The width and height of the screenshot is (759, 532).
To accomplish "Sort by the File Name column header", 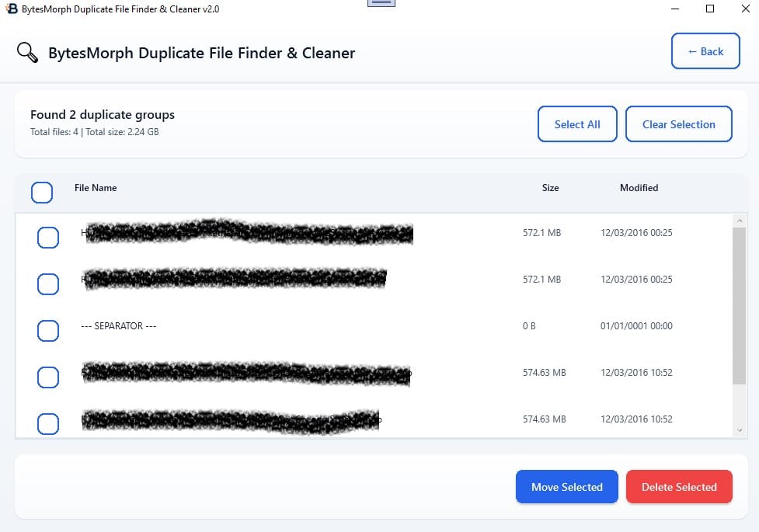I will point(96,188).
